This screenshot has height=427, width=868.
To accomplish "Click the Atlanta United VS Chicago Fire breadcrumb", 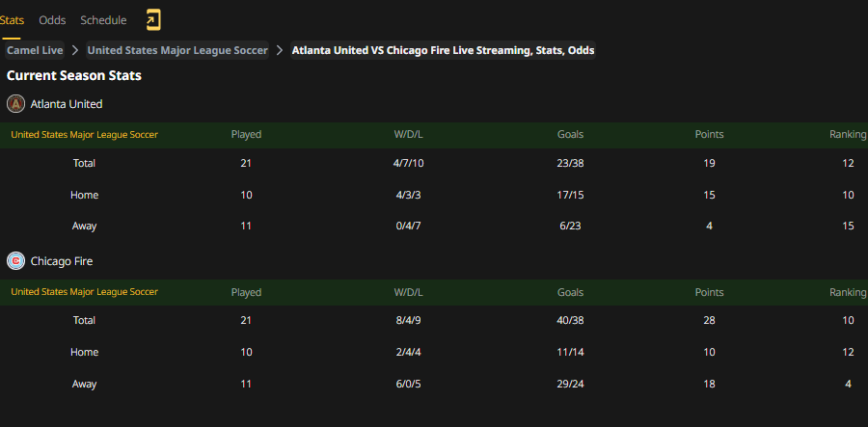I will 443,50.
